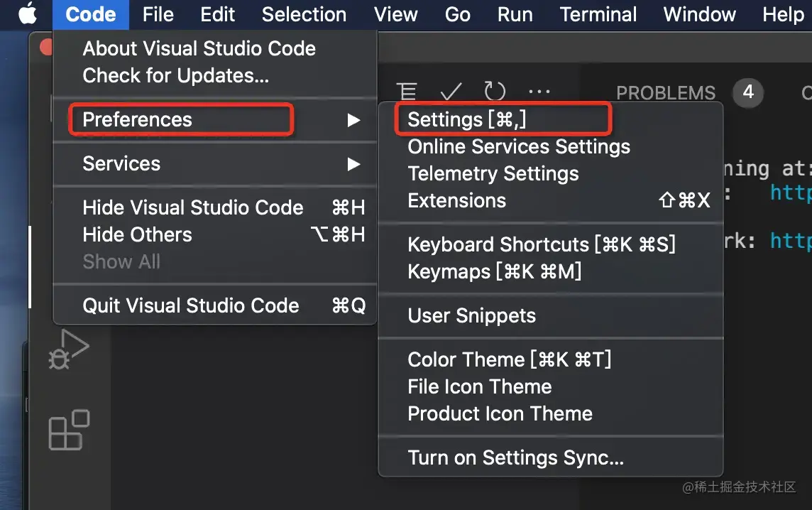
Task: Turn on Settings Sync
Action: (515, 458)
